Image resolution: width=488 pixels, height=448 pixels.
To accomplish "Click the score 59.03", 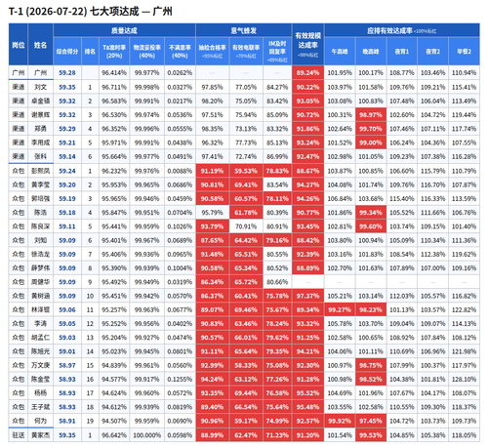I will click(67, 338).
